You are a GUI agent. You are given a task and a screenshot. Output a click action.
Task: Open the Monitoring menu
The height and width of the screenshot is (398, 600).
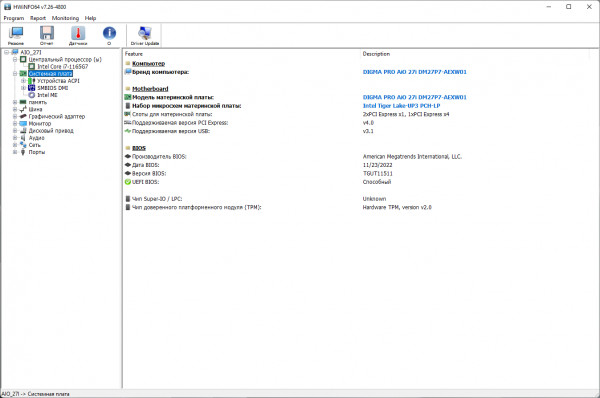coord(65,18)
